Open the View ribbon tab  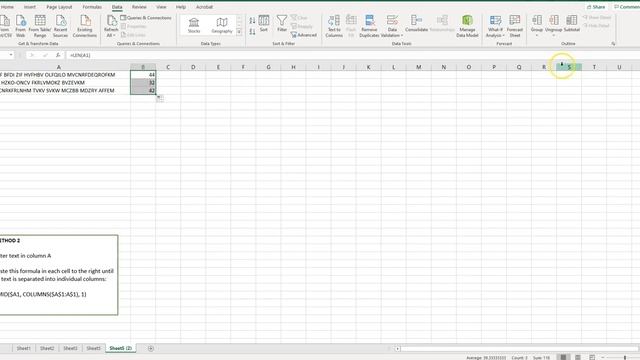pyautogui.click(x=161, y=7)
